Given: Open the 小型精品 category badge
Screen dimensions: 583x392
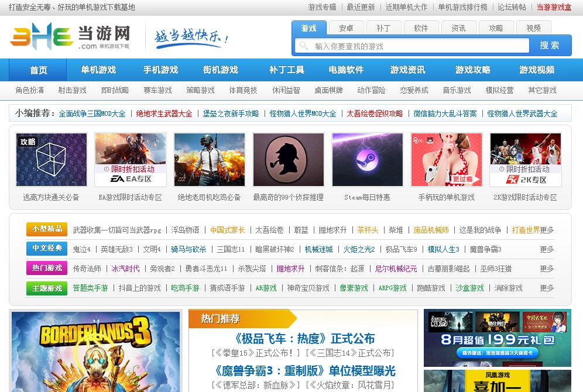Looking at the screenshot, I should coord(47,230).
